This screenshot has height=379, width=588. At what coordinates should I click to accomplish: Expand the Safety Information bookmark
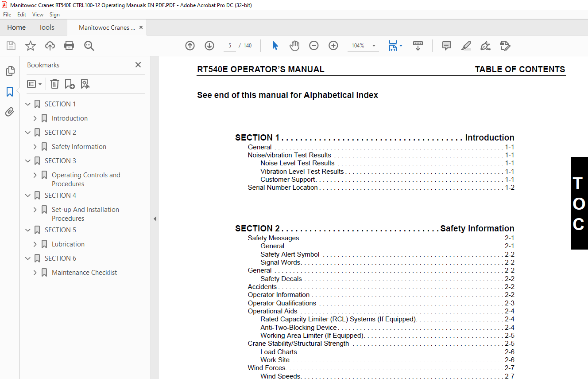tap(35, 147)
